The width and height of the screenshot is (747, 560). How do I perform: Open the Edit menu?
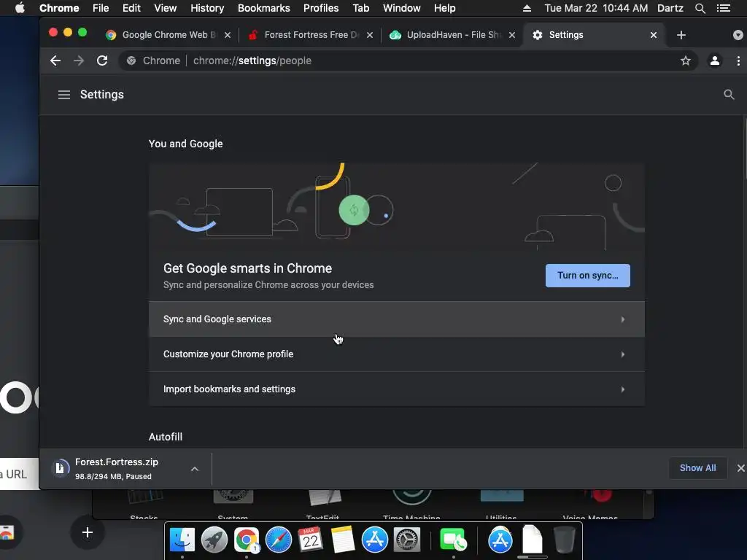[131, 8]
